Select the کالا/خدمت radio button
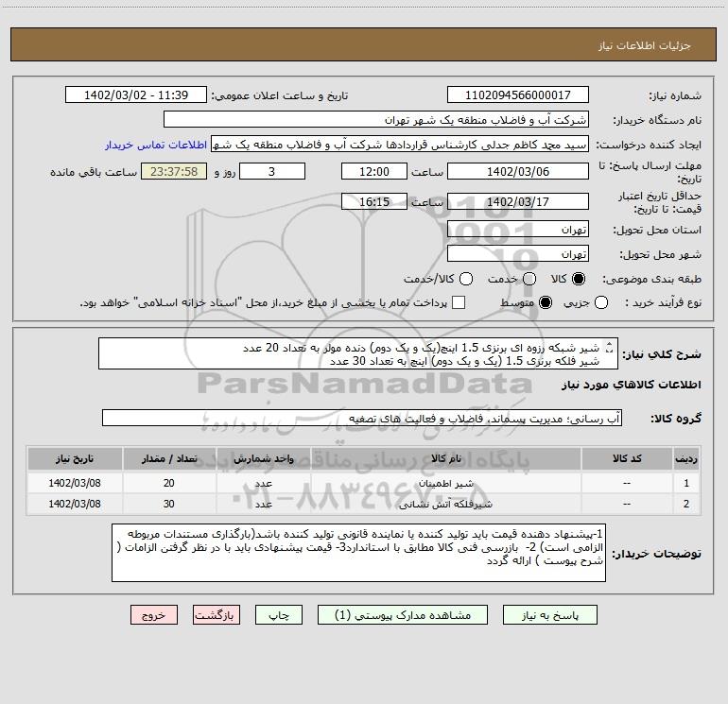 466,279
